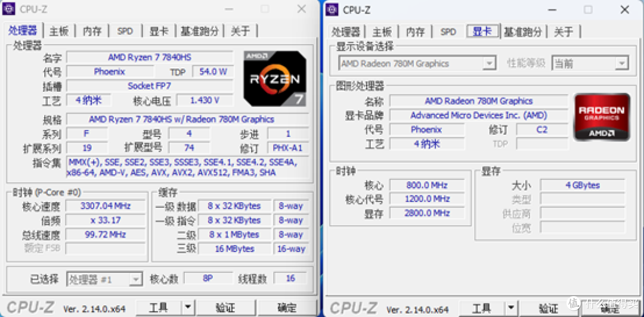Click the empty 位宽 field
The width and height of the screenshot is (644, 317).
point(583,228)
